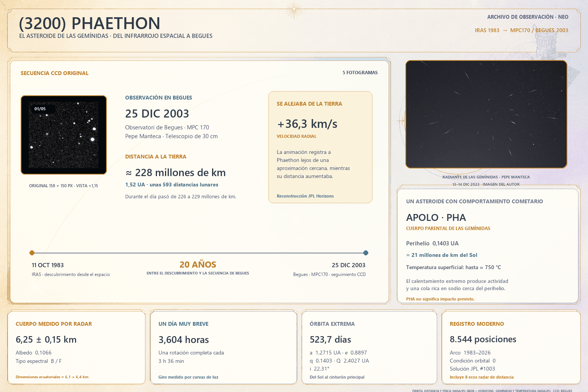Click the 20 AÑOS timeline label
Screen dimensions: 588x392
(x=198, y=265)
